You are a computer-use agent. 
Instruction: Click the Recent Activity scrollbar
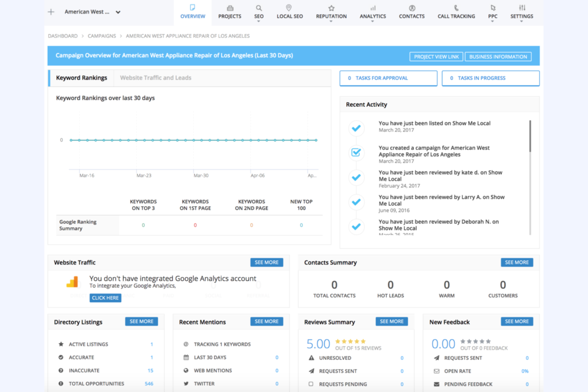click(x=530, y=136)
